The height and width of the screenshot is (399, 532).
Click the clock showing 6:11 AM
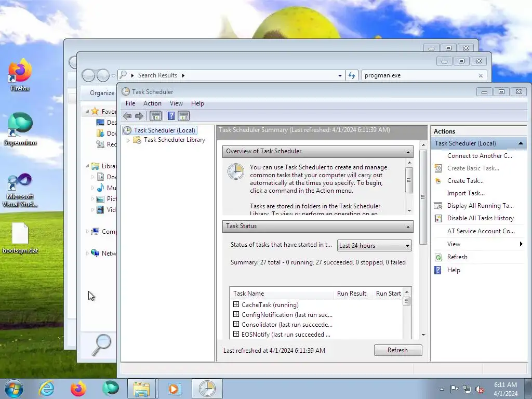click(x=505, y=385)
